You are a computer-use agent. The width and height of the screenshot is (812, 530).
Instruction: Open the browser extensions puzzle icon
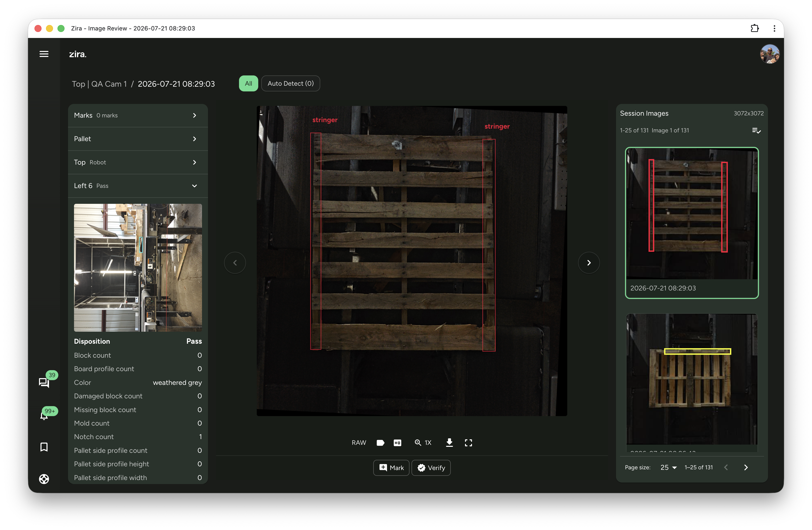pos(755,28)
